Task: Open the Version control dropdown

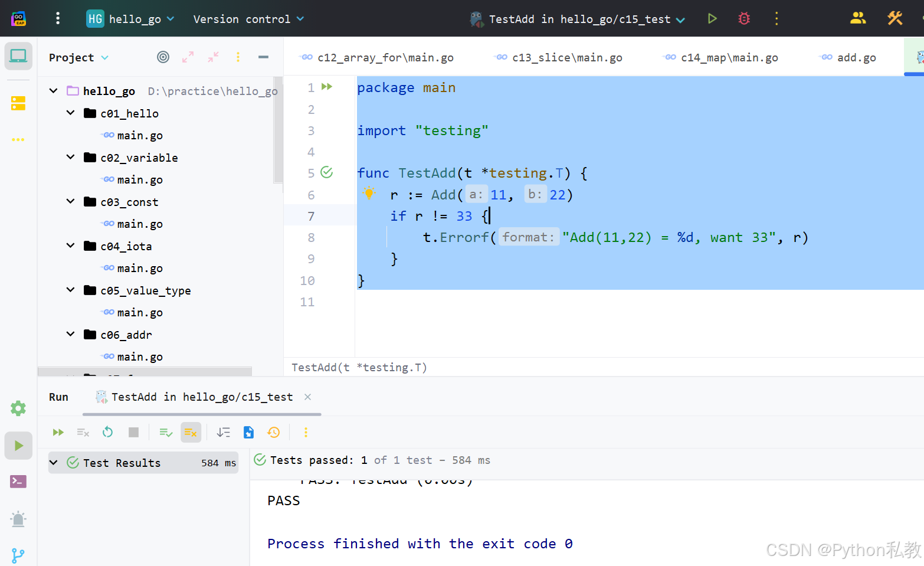Action: (x=248, y=19)
